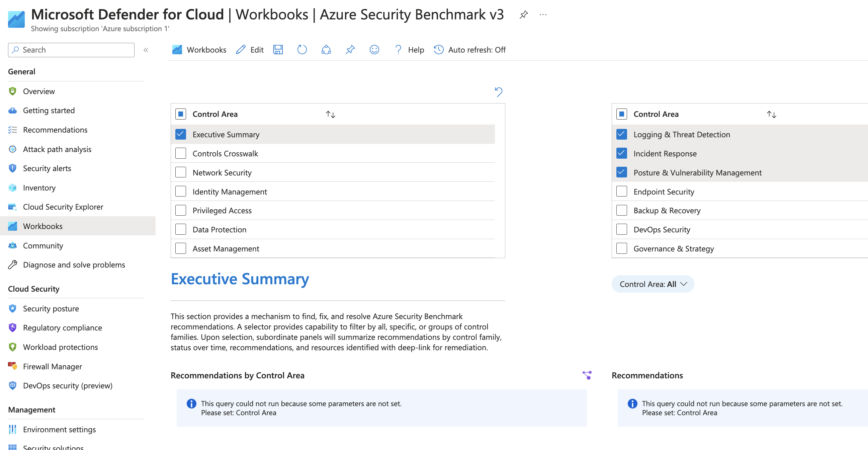Open Overview in the sidebar
The image size is (868, 450).
coord(78,91)
